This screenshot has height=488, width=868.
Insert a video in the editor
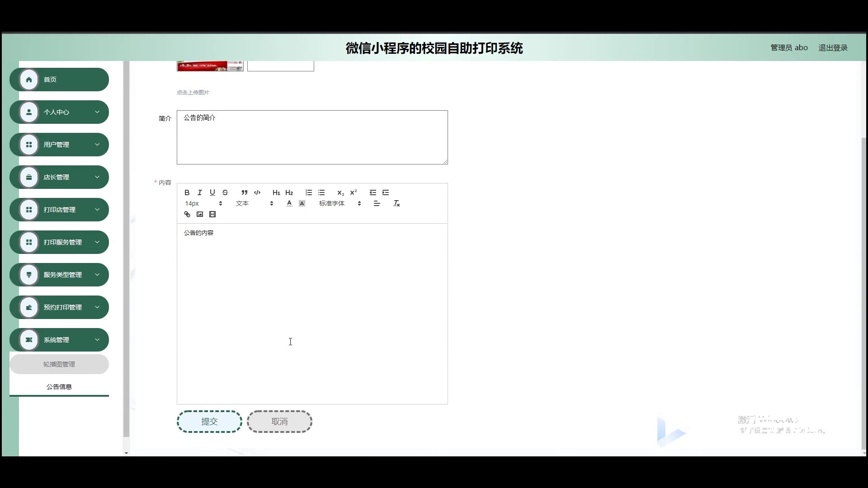(x=212, y=214)
